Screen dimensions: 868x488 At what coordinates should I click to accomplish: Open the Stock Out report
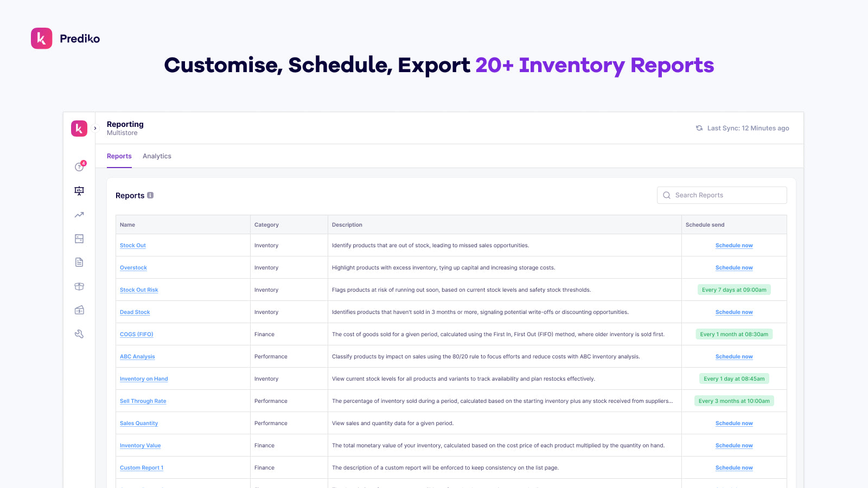click(133, 246)
